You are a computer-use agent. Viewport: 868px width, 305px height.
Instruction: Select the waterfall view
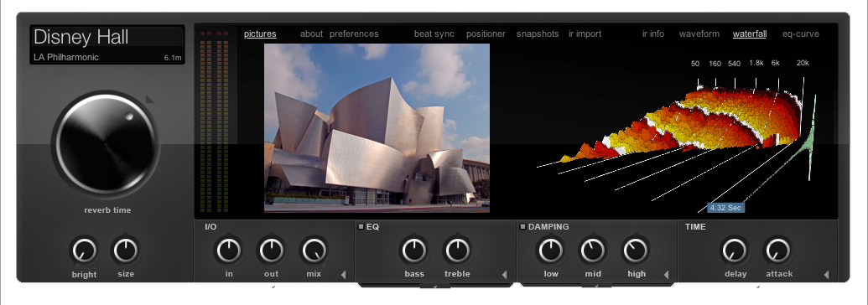(x=750, y=34)
